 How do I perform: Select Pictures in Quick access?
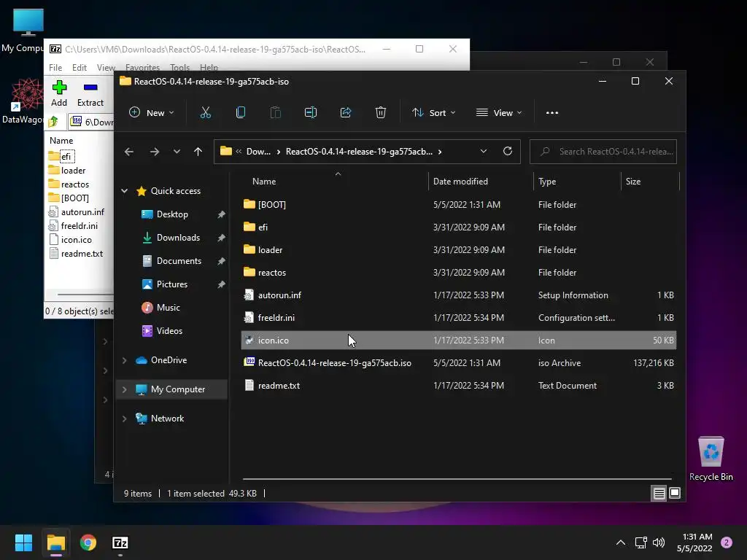tap(171, 284)
